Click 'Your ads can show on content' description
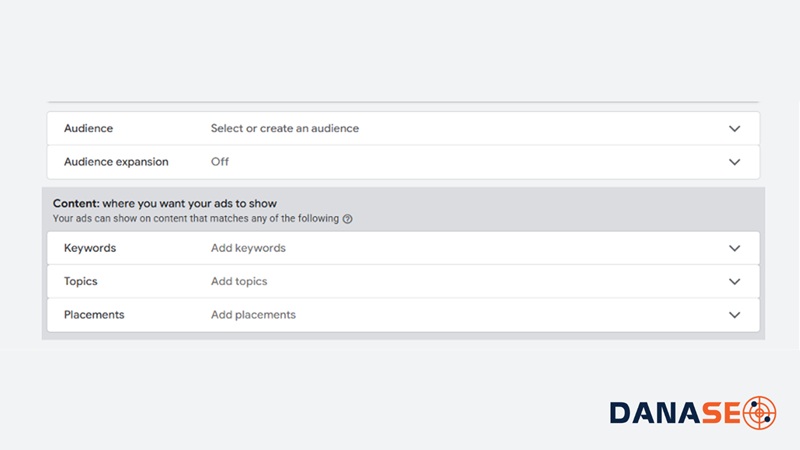 pos(196,218)
